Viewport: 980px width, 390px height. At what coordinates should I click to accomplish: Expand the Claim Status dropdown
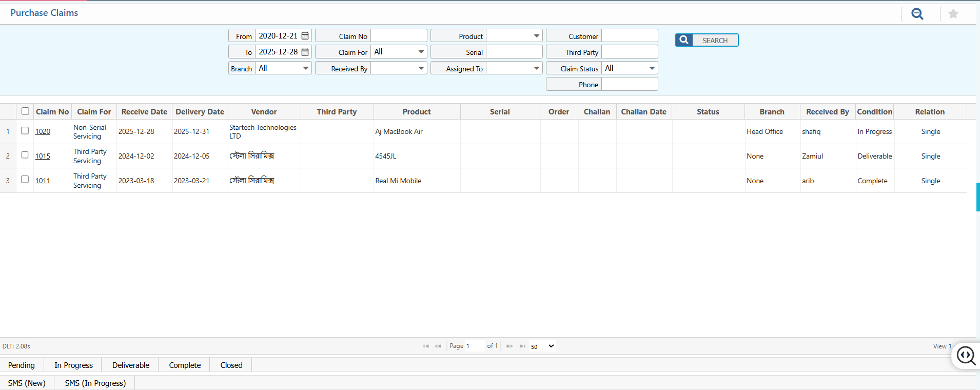[x=630, y=68]
